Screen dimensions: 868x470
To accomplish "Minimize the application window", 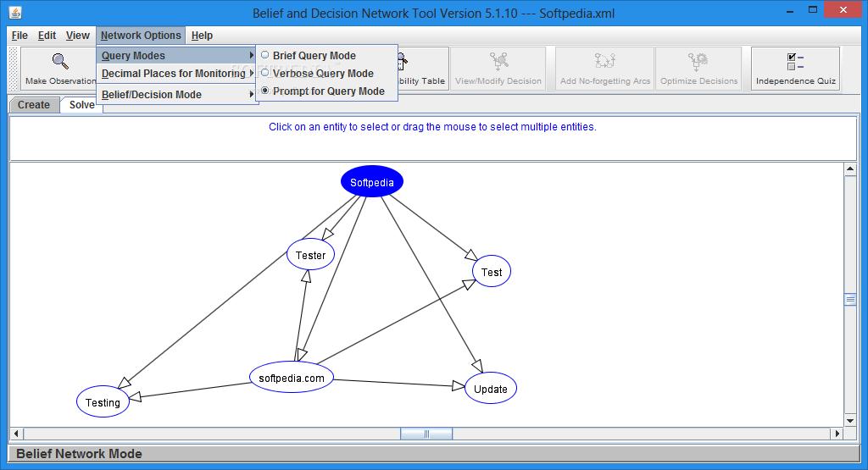I will [790, 10].
